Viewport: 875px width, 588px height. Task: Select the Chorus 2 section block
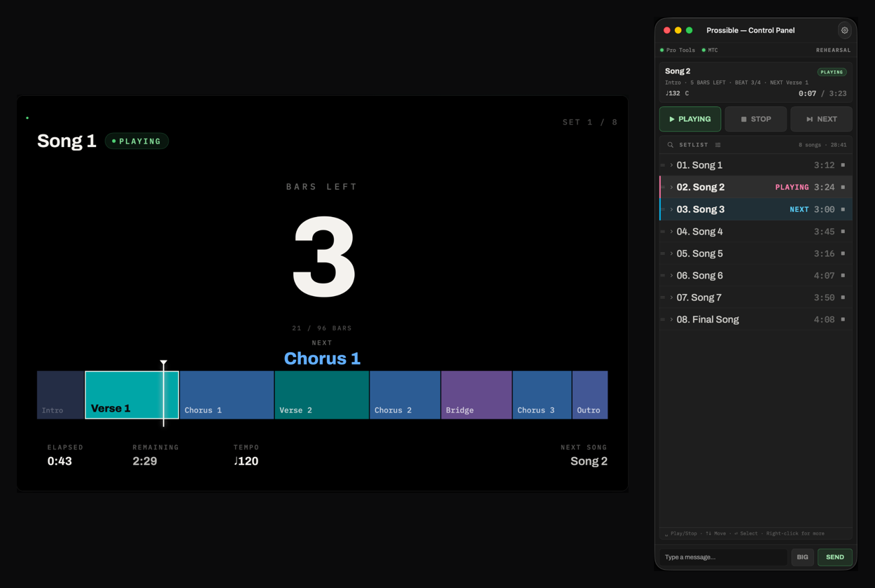(405, 395)
